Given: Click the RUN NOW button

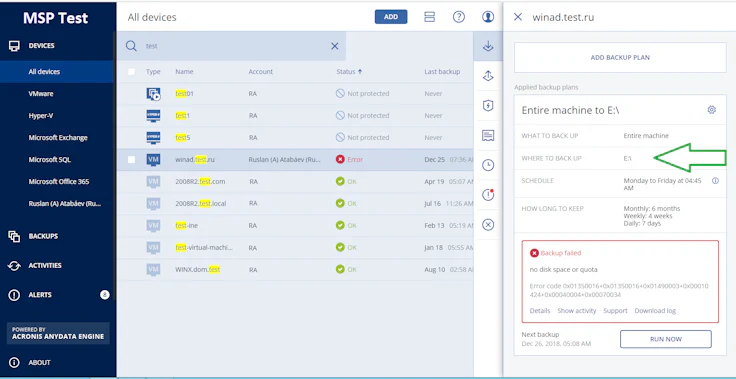Looking at the screenshot, I should click(x=666, y=339).
